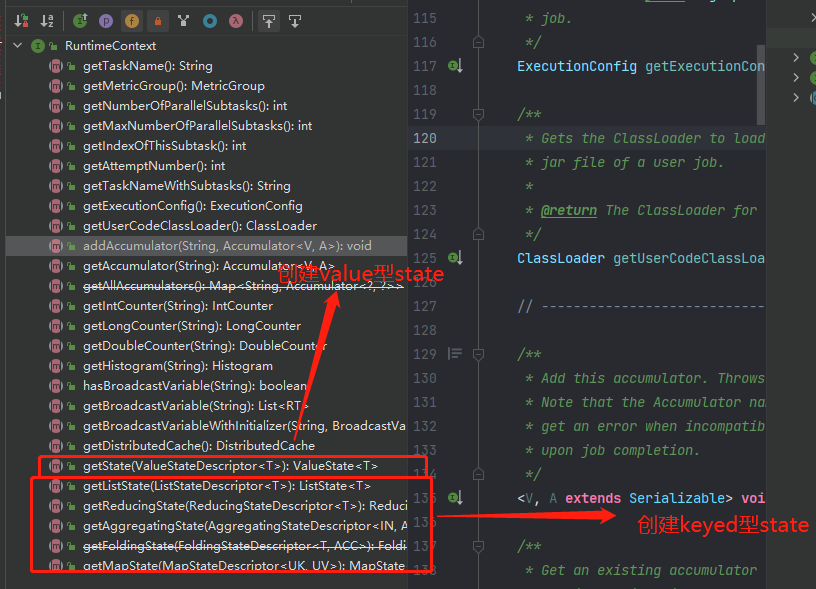Click method icon beside getListState
Image resolution: width=816 pixels, height=589 pixels.
pyautogui.click(x=56, y=486)
